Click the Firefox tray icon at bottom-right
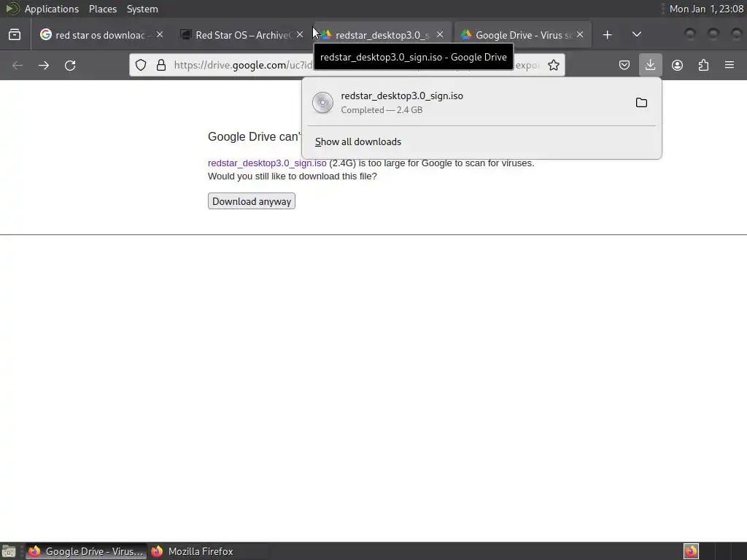The width and height of the screenshot is (747, 560). tap(691, 551)
